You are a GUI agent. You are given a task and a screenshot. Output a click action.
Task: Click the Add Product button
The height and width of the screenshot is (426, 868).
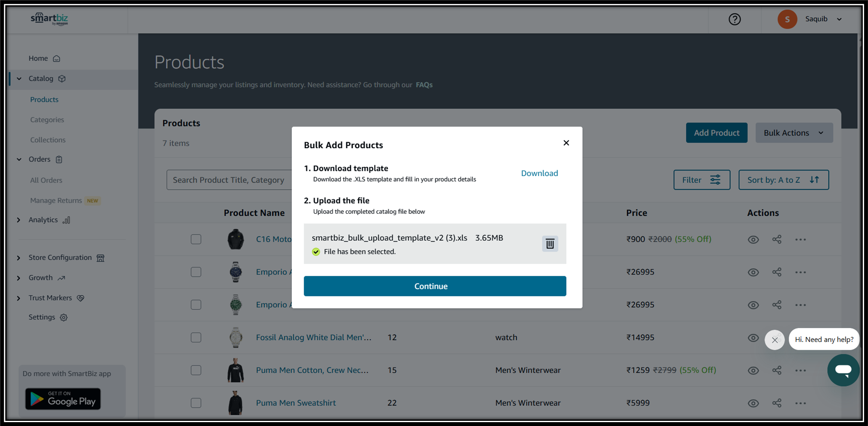click(716, 133)
